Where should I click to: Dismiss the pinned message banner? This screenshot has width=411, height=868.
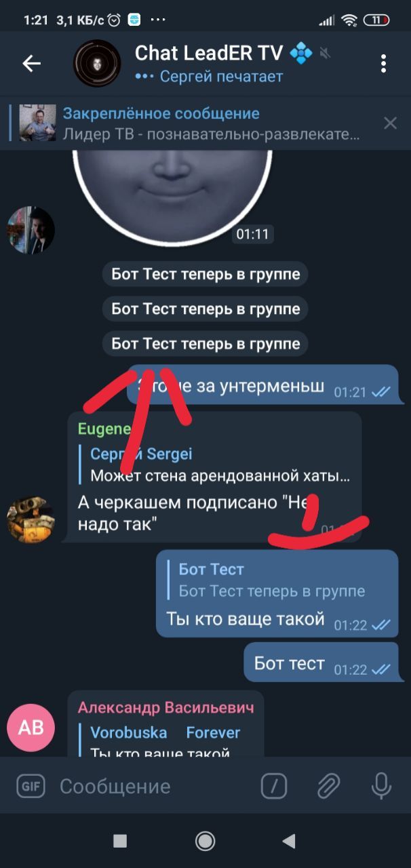pyautogui.click(x=390, y=123)
